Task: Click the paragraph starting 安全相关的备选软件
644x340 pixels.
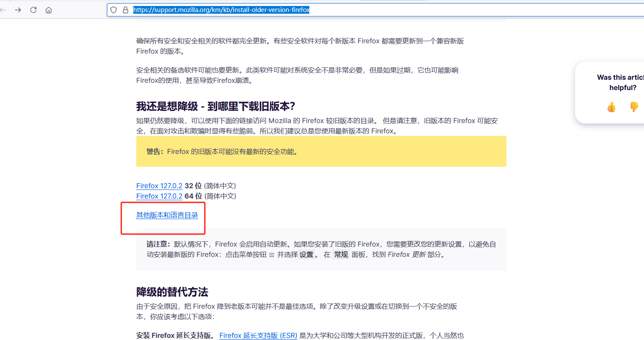Action: click(x=297, y=75)
